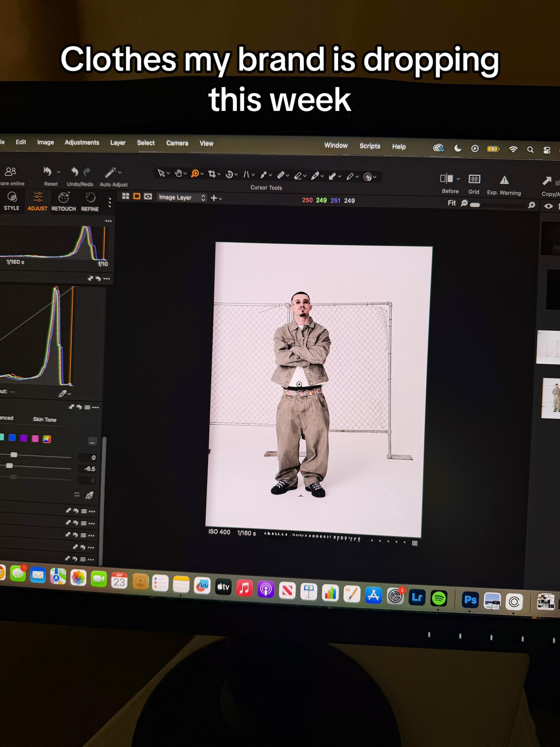560x747 pixels.
Task: Select the Pan hand tool
Action: 178,174
